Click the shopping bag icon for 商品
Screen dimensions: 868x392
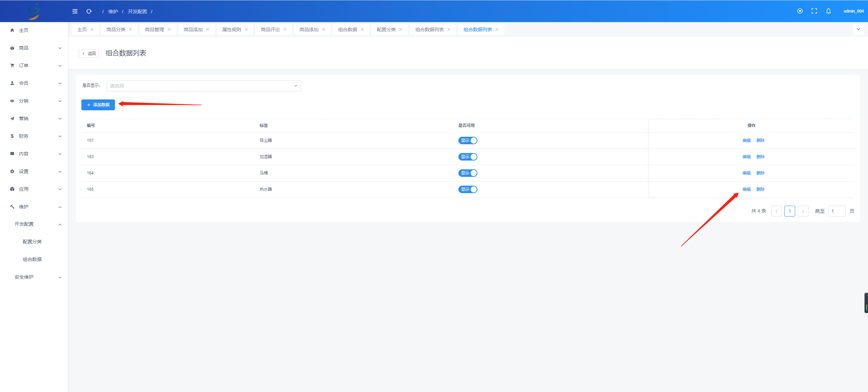coord(12,48)
